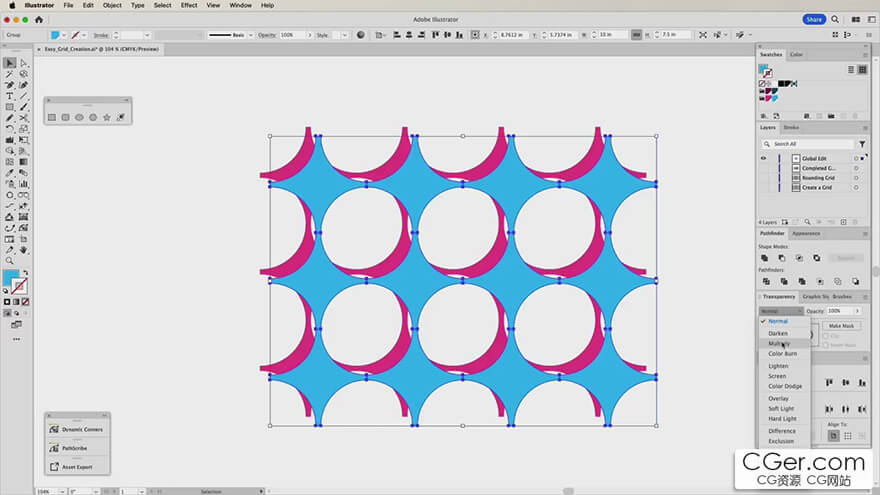Switch to the Appearance tab
The image size is (880, 495).
click(806, 233)
